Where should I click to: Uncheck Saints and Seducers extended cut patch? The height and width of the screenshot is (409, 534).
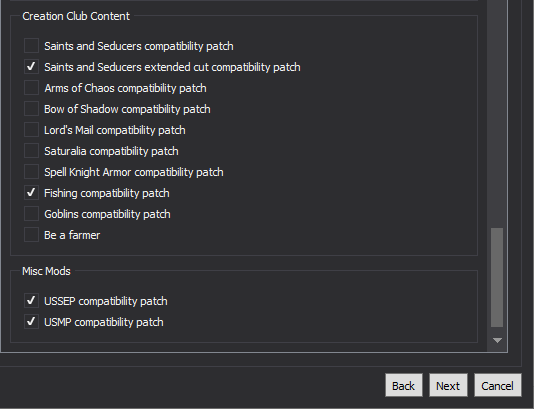(x=31, y=67)
